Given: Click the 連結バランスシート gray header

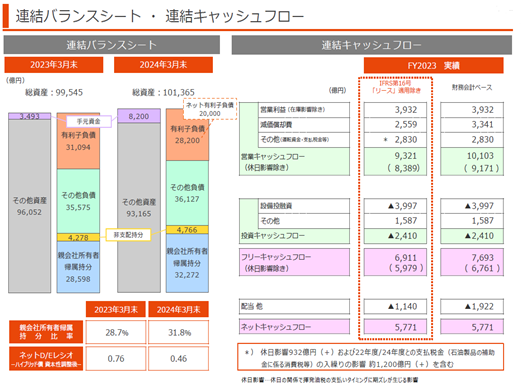Looking at the screenshot, I should click(x=112, y=45).
